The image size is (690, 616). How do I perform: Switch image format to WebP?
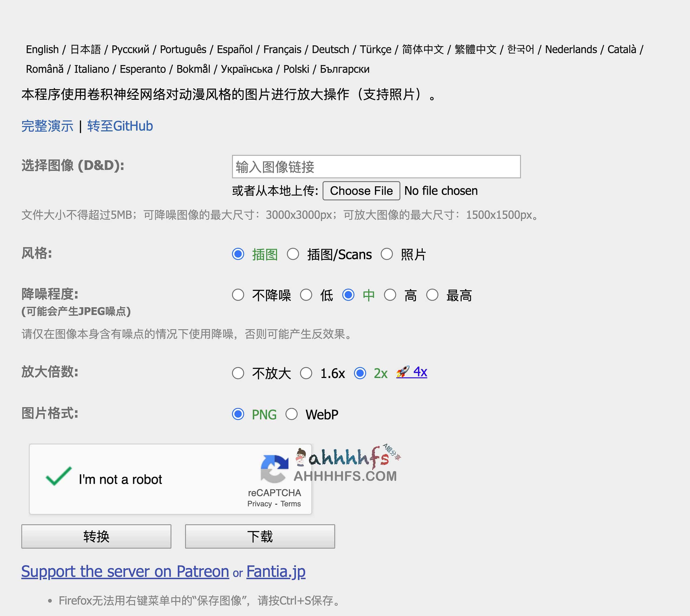pos(291,414)
